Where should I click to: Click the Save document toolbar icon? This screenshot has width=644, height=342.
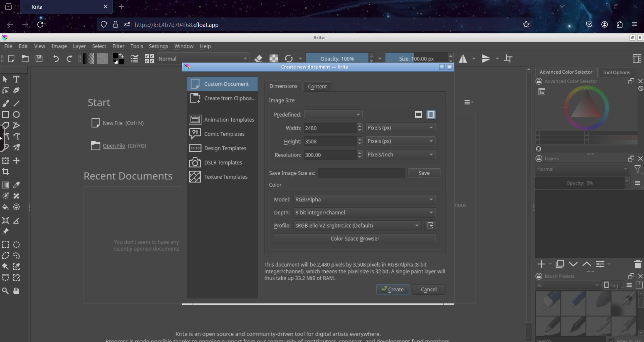39,58
